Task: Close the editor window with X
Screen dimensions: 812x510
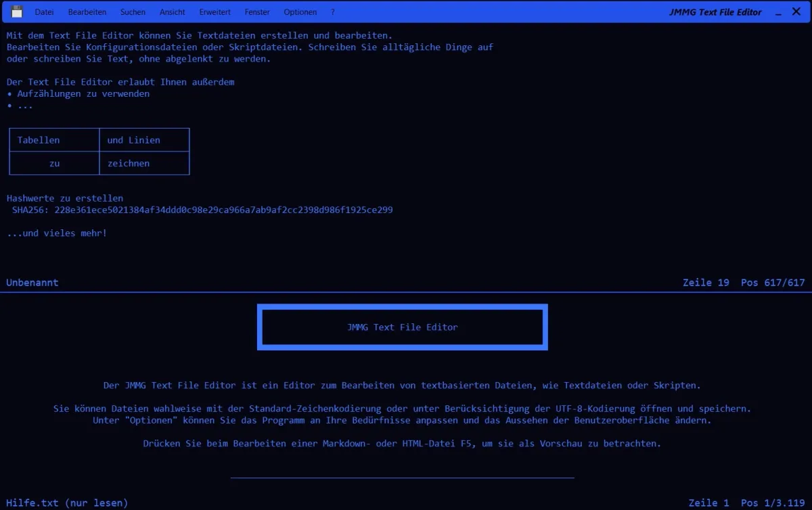Action: click(x=796, y=12)
